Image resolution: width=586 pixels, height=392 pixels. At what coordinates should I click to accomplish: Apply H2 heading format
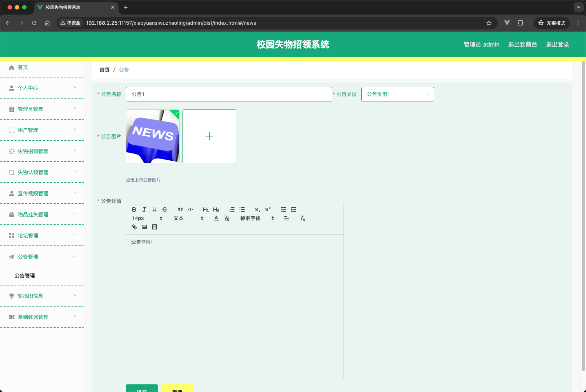click(216, 209)
